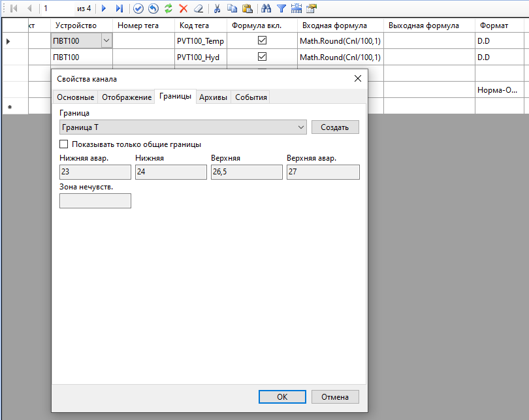Click the properties icon in toolbar
Screen dimensions: 529x420
click(x=312, y=8)
